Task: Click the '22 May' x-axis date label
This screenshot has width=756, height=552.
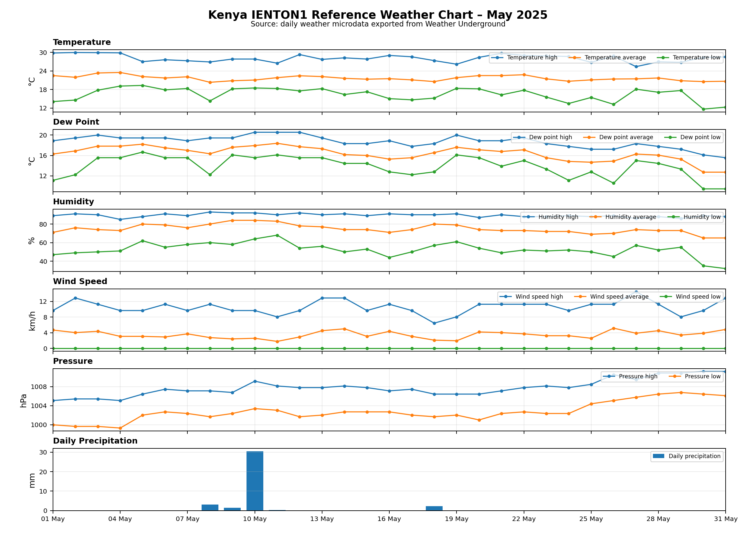Action: point(524,520)
